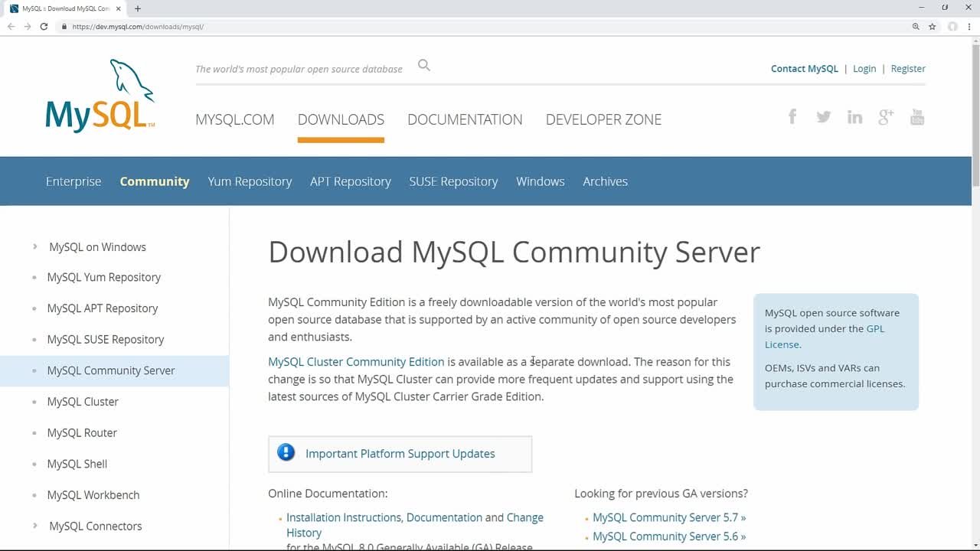This screenshot has width=980, height=551.
Task: Open MySQL Cluster Community Edition link
Action: (356, 362)
